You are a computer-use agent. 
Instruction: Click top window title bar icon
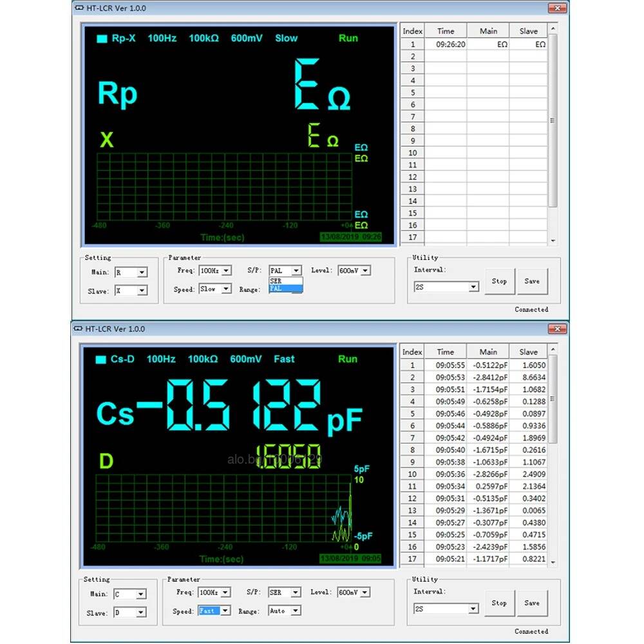point(79,8)
